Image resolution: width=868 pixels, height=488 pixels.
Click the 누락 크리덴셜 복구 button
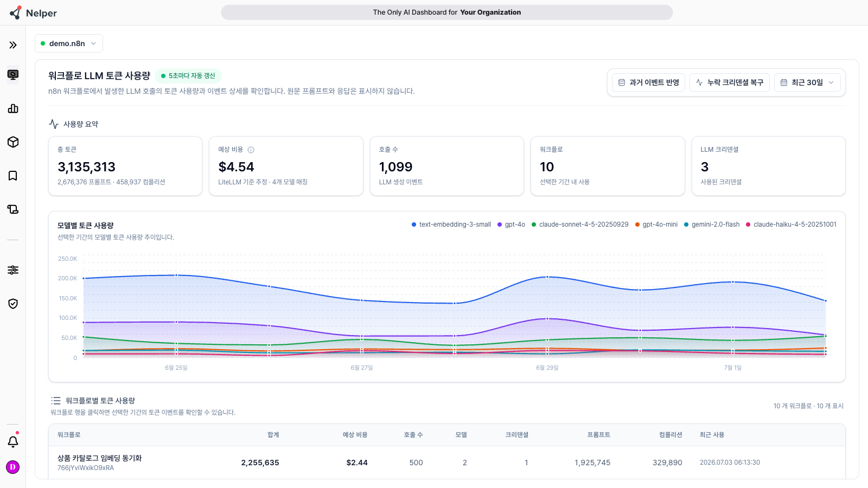730,82
